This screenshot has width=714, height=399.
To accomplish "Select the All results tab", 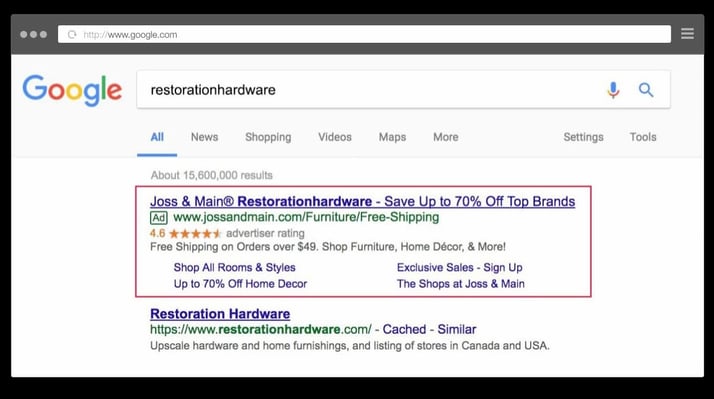I will tap(157, 137).
